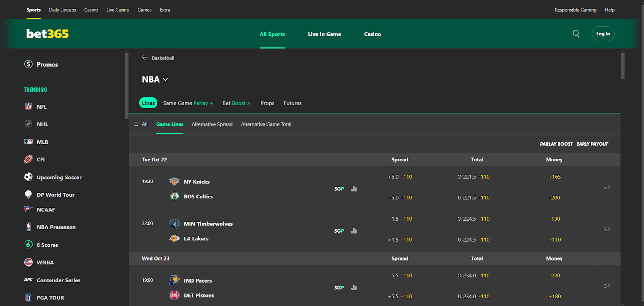Select the Game Lines tab

[x=170, y=124]
